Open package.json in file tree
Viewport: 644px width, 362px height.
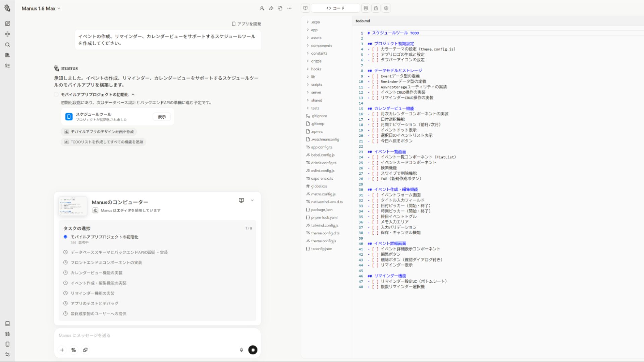(x=321, y=210)
